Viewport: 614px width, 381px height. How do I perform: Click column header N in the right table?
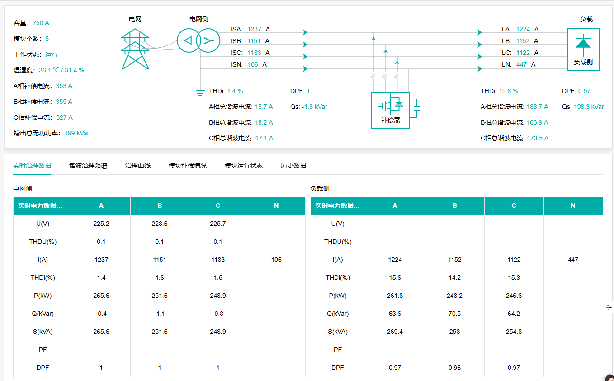point(573,206)
